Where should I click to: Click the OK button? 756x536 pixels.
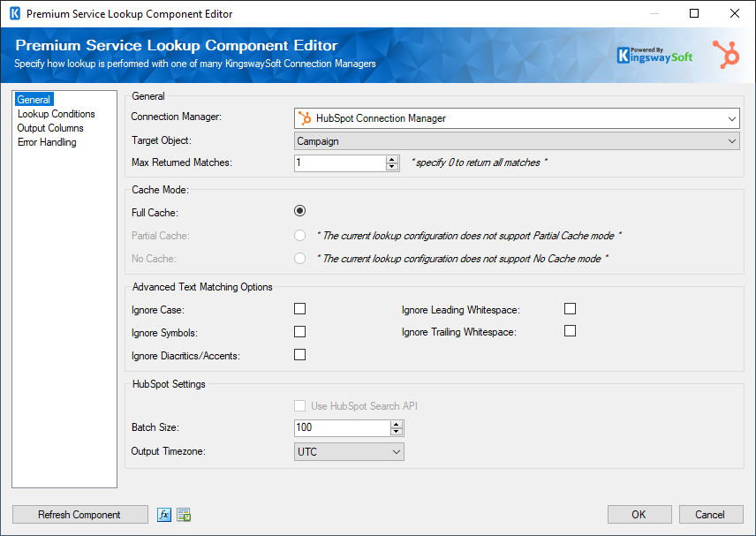[639, 515]
